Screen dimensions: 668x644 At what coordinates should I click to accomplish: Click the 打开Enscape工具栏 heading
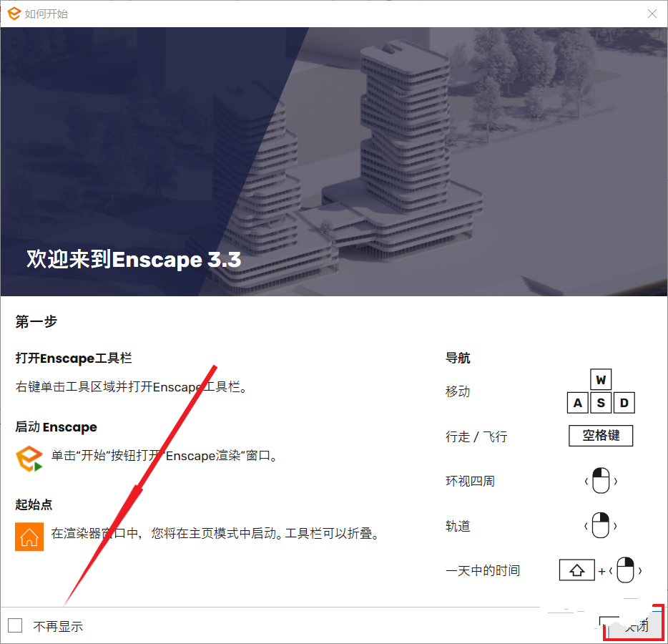click(74, 358)
